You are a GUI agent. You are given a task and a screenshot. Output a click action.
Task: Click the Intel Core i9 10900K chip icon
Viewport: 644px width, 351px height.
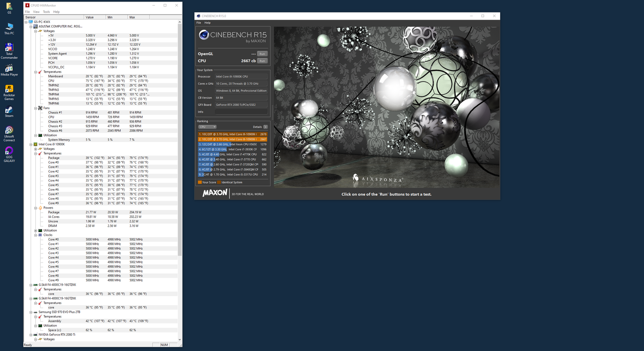pyautogui.click(x=36, y=144)
